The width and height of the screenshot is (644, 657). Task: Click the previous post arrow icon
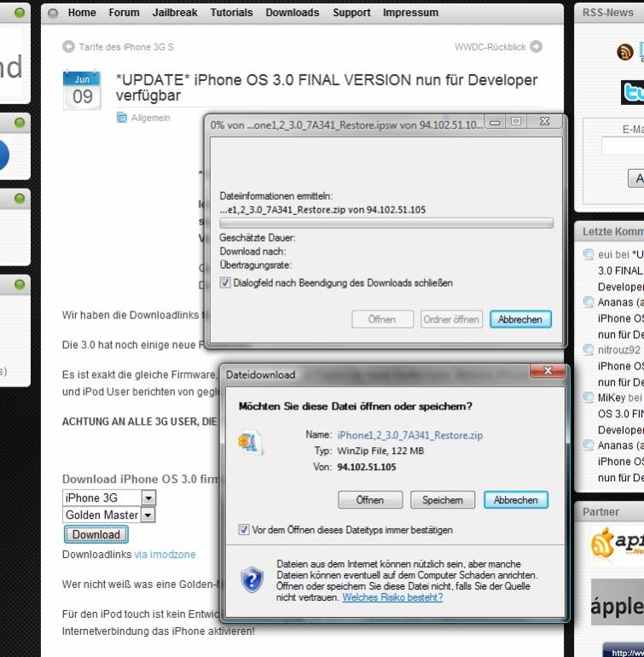pyautogui.click(x=68, y=47)
